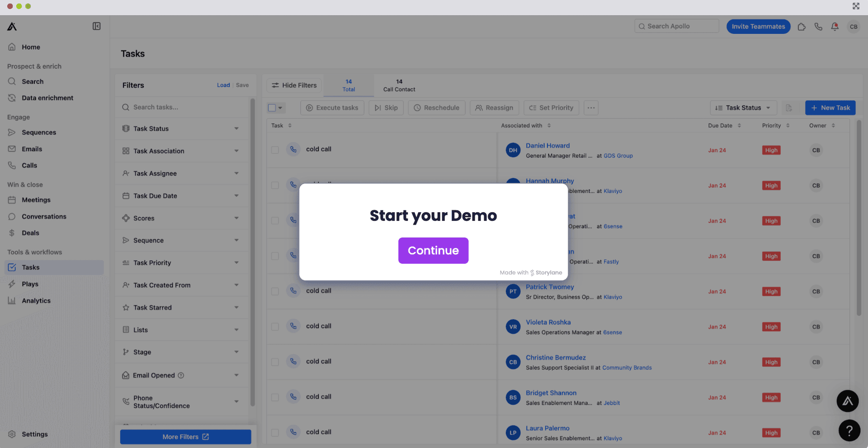Open the notifications bell icon

(835, 27)
